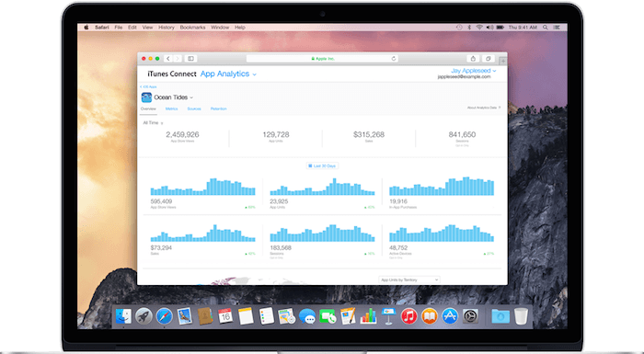Open Numbers from the Dock
The width and height of the screenshot is (644, 354).
368,316
